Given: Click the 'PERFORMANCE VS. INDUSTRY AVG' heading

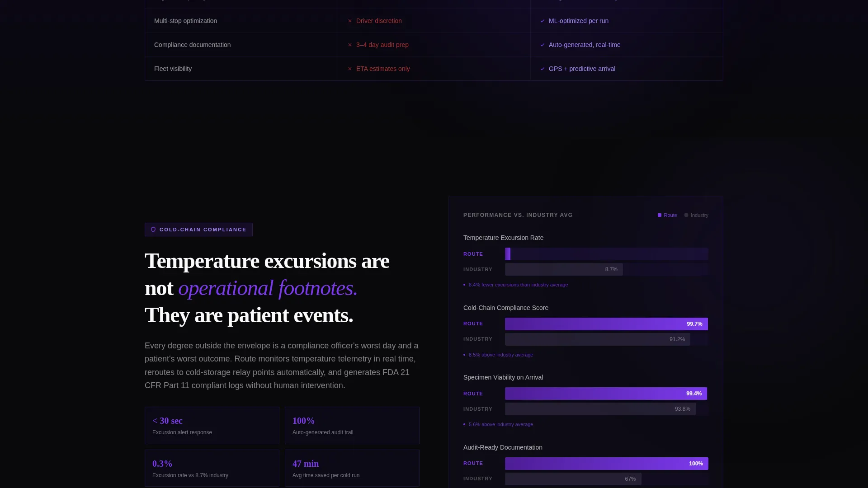Looking at the screenshot, I should (x=518, y=215).
